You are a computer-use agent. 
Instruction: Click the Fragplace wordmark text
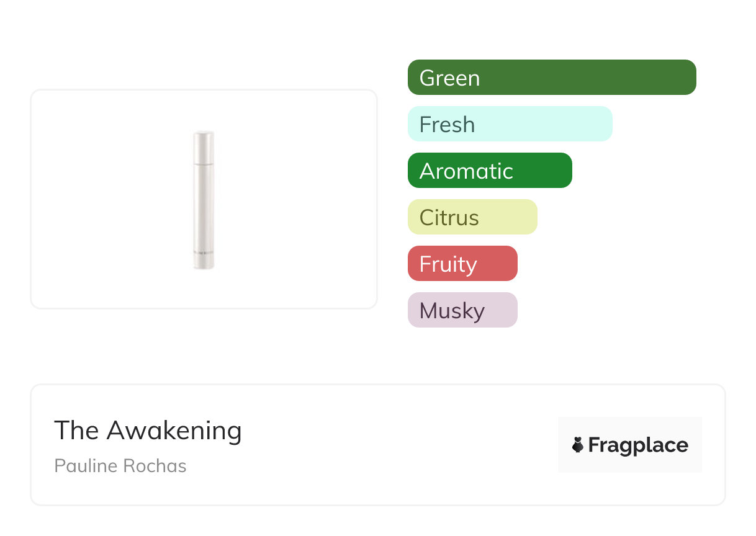point(638,445)
